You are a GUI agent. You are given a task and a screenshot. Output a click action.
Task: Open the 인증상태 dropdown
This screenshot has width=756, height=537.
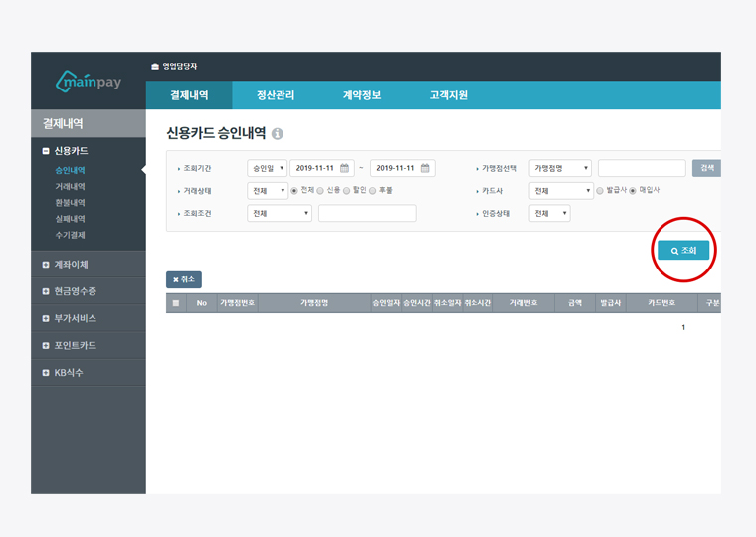(549, 213)
